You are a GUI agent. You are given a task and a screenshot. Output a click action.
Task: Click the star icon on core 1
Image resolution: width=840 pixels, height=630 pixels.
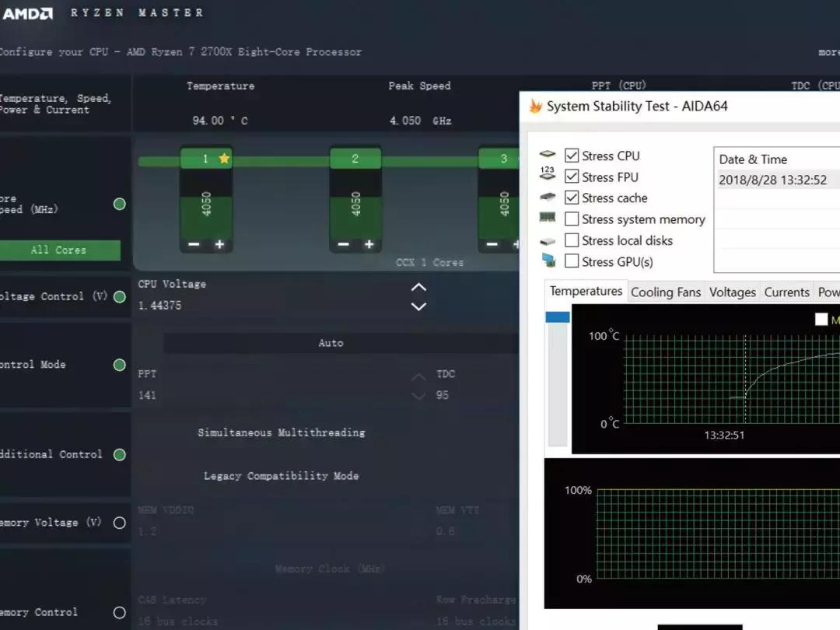(225, 159)
